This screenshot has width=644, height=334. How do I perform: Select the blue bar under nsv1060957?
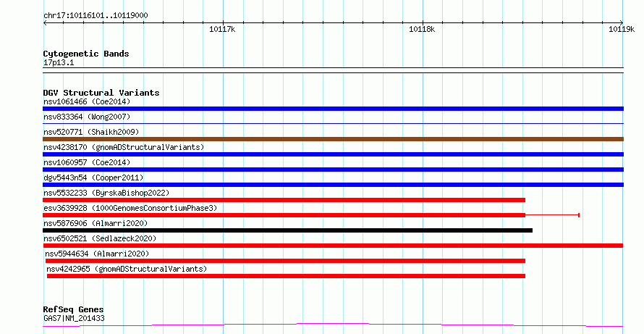pyautogui.click(x=333, y=170)
